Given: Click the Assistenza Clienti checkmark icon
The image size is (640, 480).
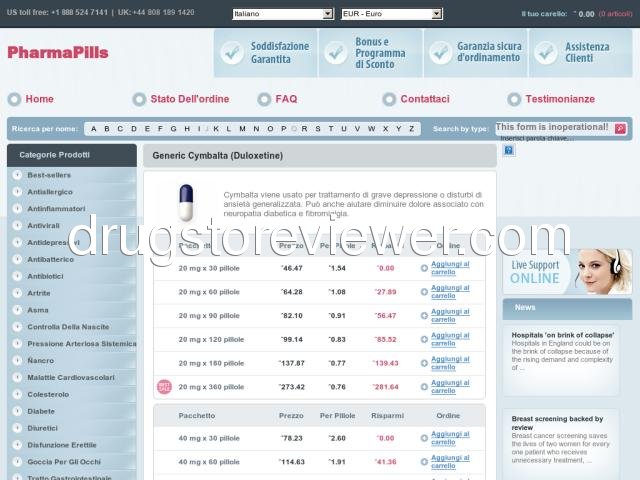Looking at the screenshot, I should [546, 53].
